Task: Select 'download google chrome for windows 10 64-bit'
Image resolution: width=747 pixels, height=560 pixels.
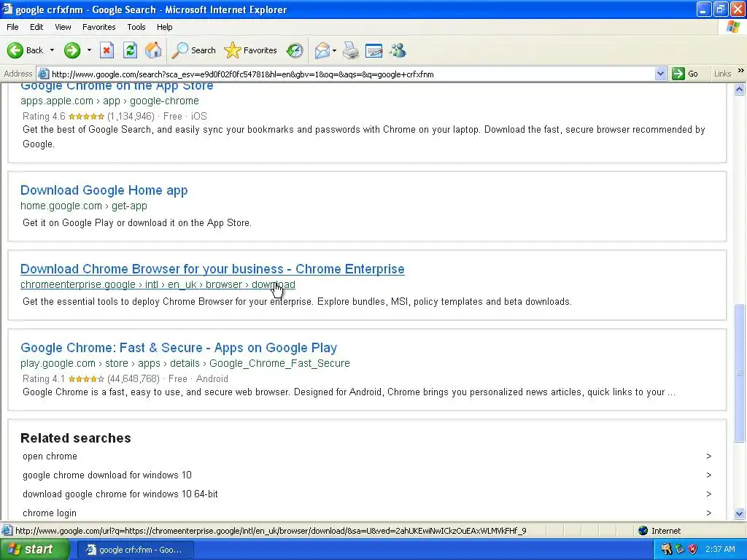Action: pos(120,494)
